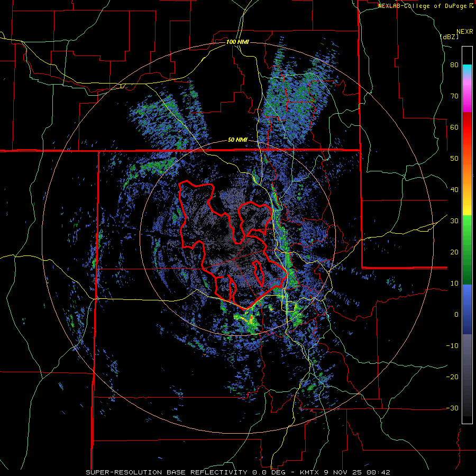
Task: Click the 'NEXR' label above the color bar
Action: (x=465, y=32)
